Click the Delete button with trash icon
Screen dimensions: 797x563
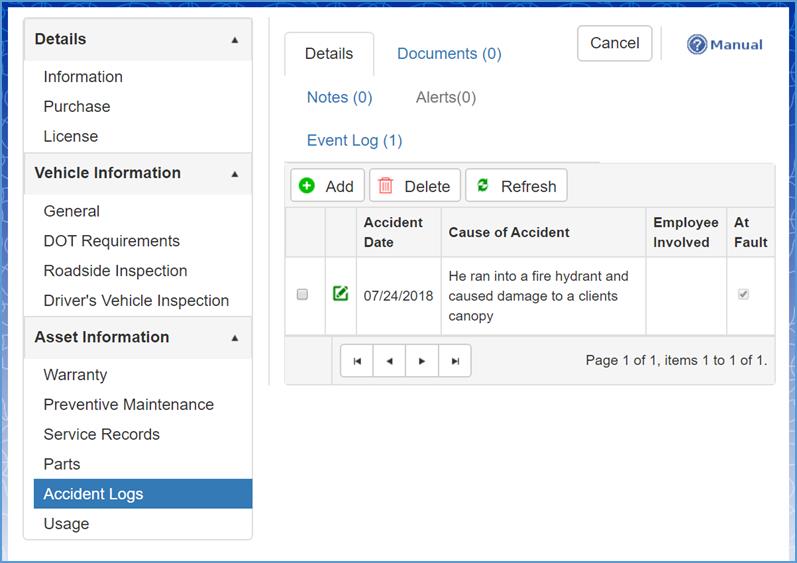coord(415,186)
